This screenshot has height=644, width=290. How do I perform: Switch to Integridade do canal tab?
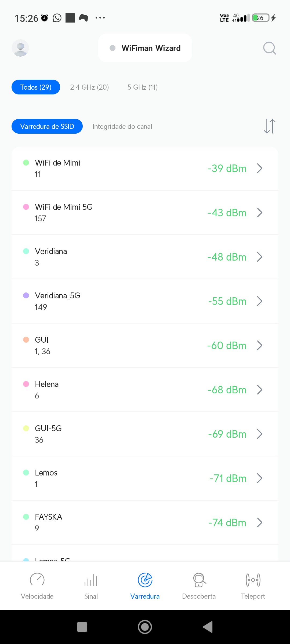point(122,126)
